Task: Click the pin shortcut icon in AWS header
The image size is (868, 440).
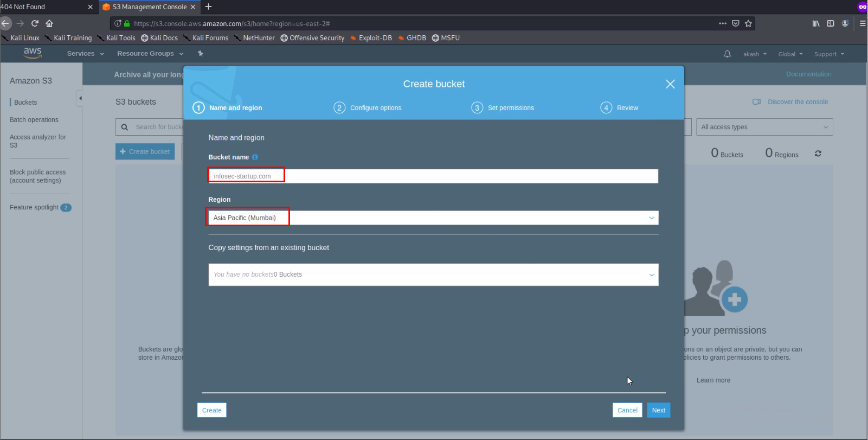Action: [201, 54]
